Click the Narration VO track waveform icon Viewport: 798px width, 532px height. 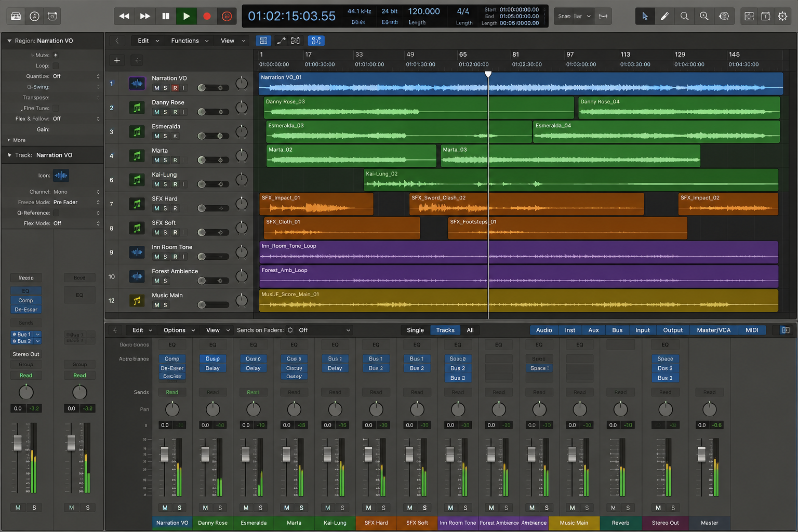tap(137, 83)
